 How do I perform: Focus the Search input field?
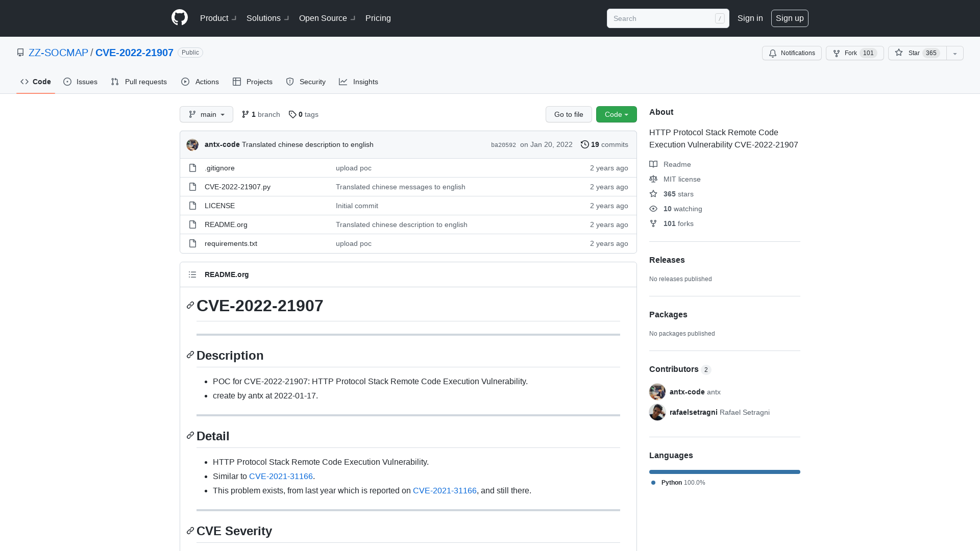pos(668,18)
